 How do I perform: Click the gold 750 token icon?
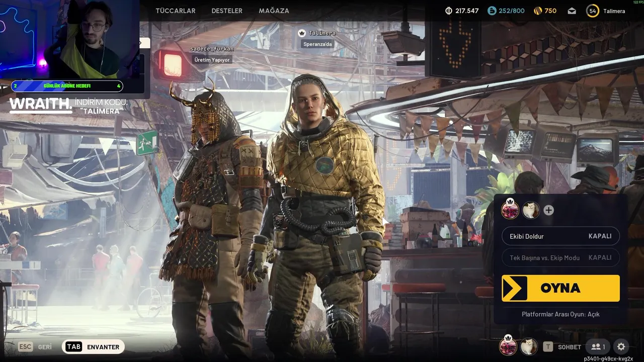[538, 11]
